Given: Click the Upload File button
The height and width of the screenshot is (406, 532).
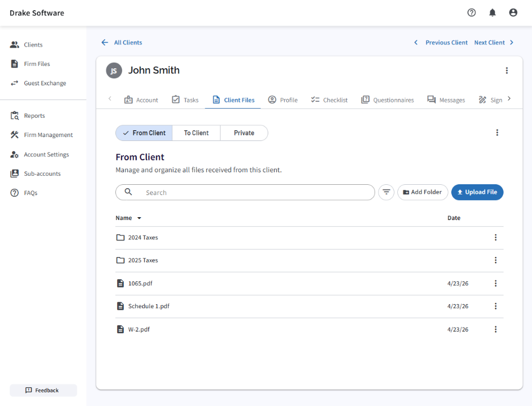Looking at the screenshot, I should coord(477,192).
